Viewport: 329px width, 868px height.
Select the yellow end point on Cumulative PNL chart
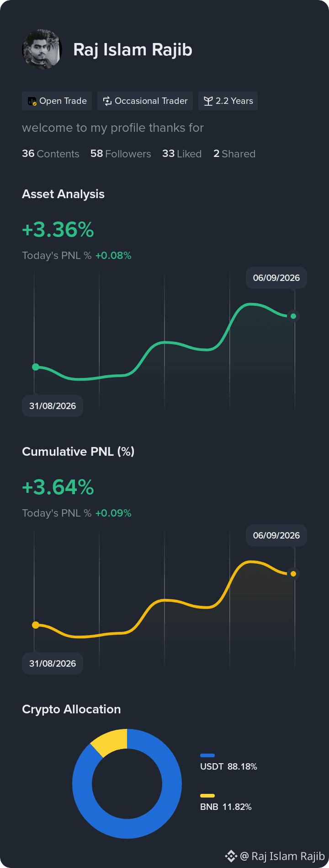(293, 574)
